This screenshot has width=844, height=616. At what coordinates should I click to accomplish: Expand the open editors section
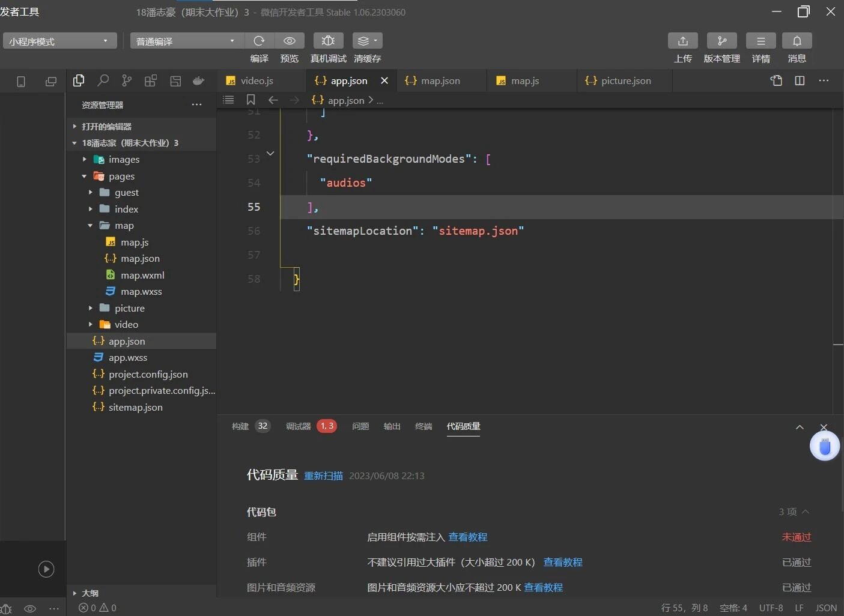tap(141, 126)
